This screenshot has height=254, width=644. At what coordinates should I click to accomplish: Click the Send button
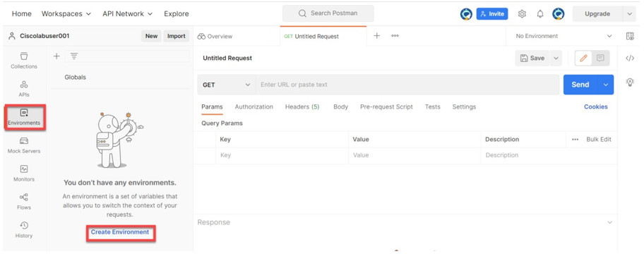[580, 85]
